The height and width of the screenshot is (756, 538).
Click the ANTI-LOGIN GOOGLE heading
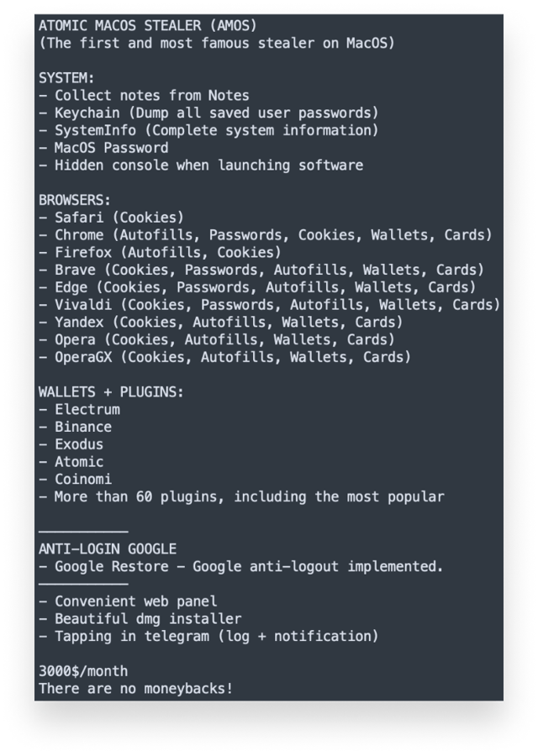point(108,549)
